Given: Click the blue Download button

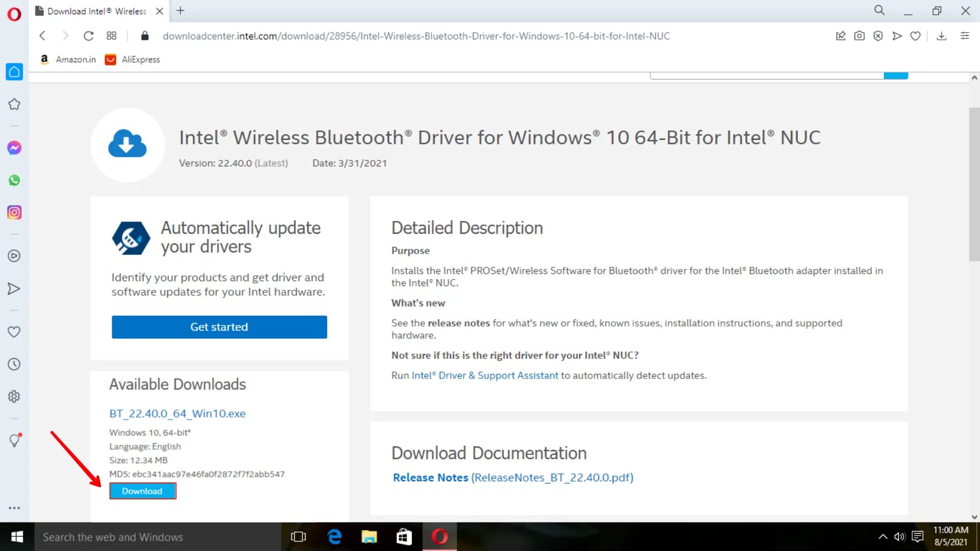Looking at the screenshot, I should click(x=142, y=491).
